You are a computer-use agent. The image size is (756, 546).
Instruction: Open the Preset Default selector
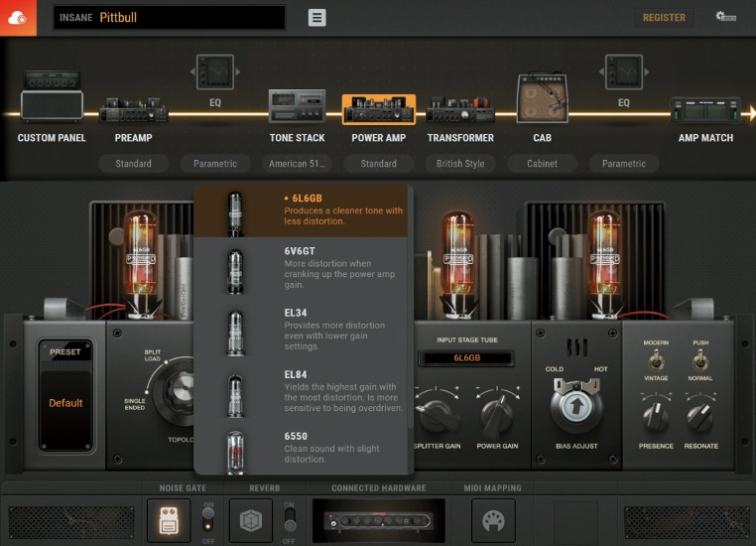pyautogui.click(x=65, y=403)
